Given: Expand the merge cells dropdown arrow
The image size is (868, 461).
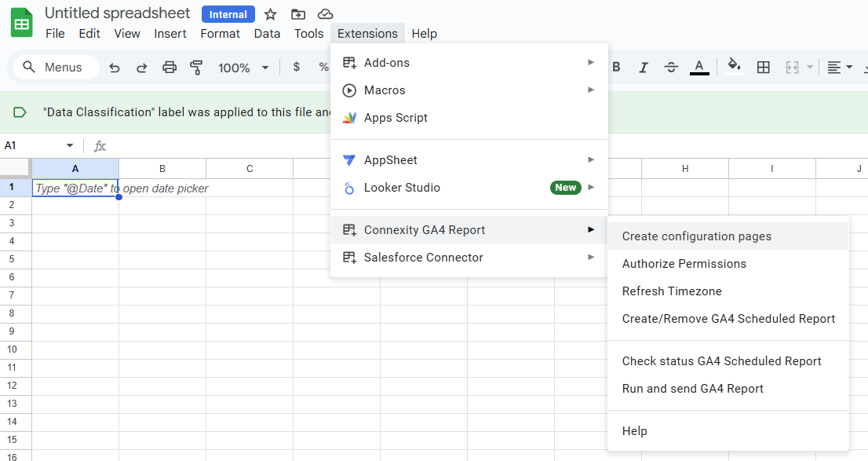Looking at the screenshot, I should (x=810, y=67).
